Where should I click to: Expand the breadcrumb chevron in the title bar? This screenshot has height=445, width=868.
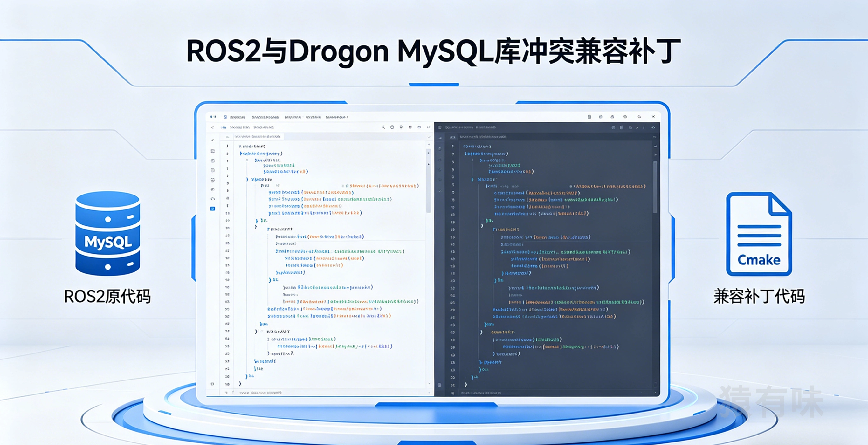click(x=348, y=117)
